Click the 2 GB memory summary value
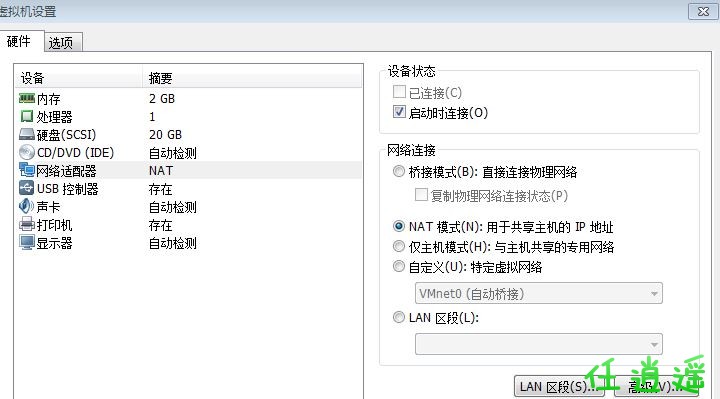Screen dimensions: 720x399 (x=162, y=98)
